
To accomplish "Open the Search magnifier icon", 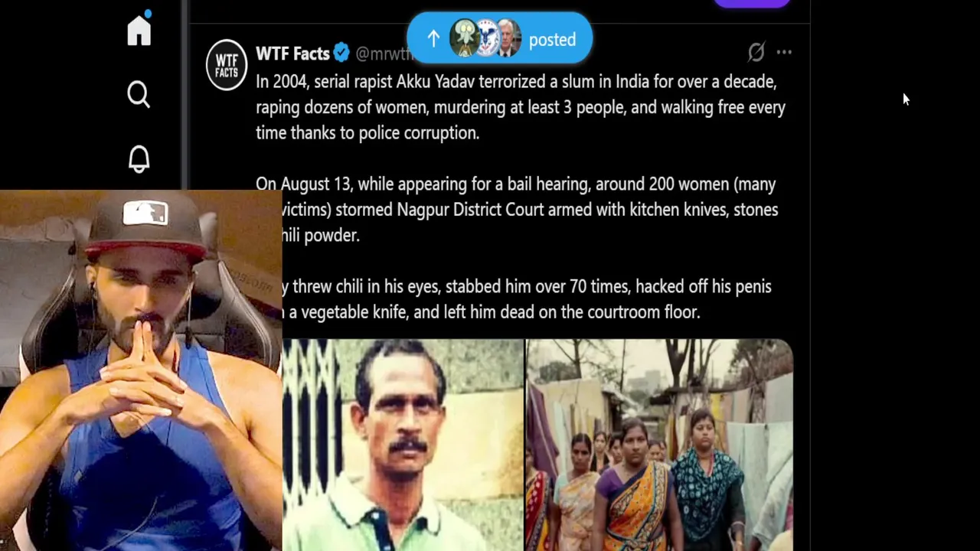I will [x=139, y=94].
